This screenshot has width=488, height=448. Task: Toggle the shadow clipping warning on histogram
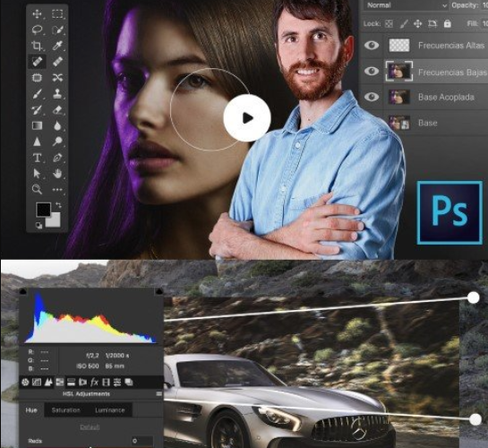click(x=22, y=291)
